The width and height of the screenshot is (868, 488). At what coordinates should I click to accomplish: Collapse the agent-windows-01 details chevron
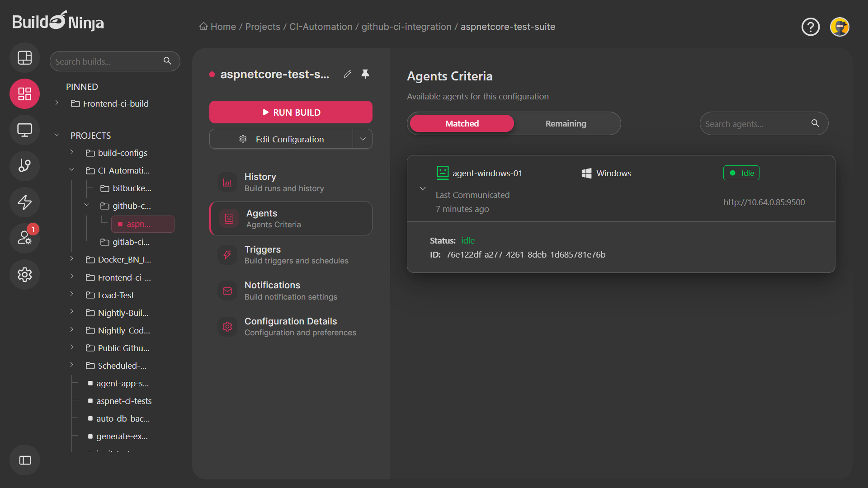click(x=423, y=188)
